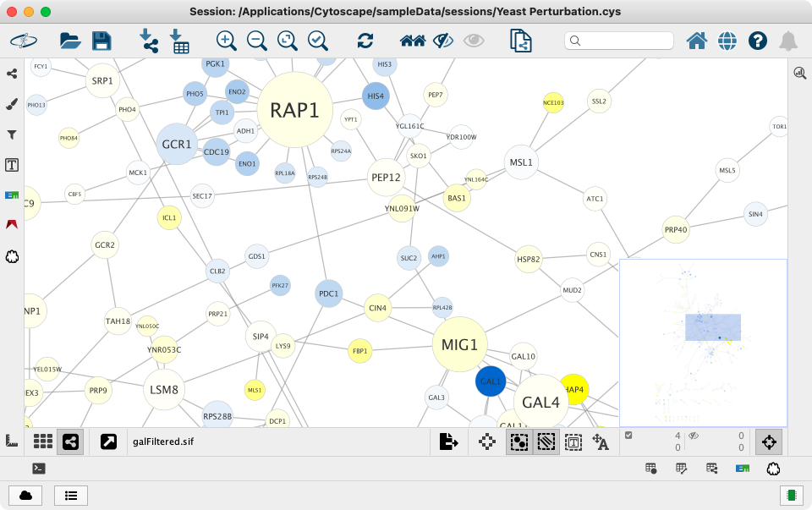
Task: Show the task history list button
Action: 71,496
